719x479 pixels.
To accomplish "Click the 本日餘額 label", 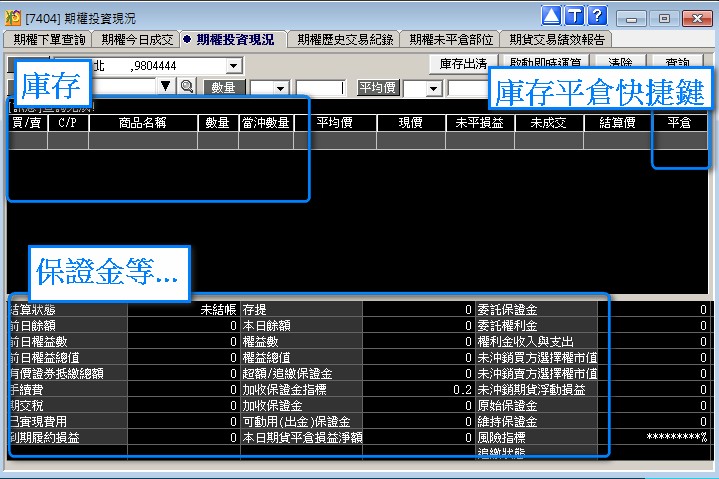I will pyautogui.click(x=266, y=326).
